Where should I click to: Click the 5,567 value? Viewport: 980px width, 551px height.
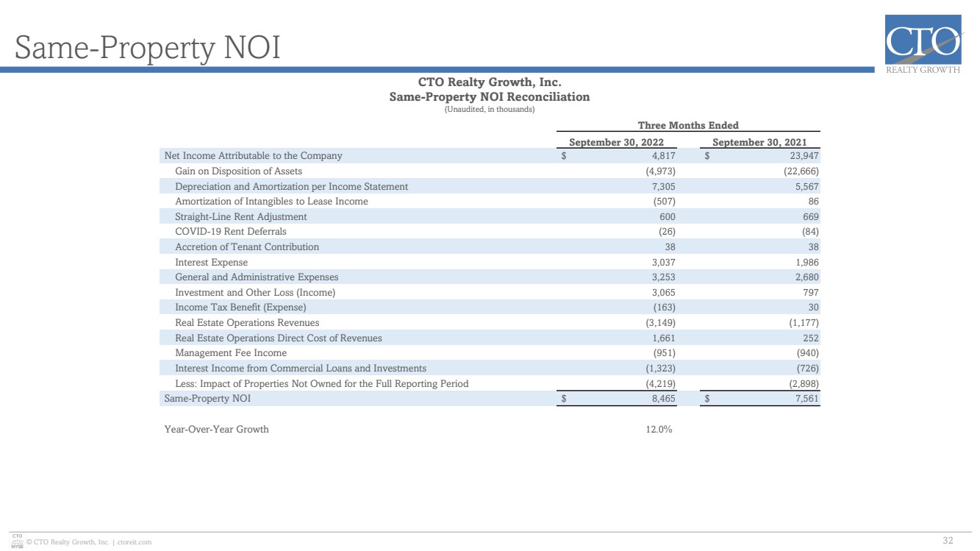807,186
